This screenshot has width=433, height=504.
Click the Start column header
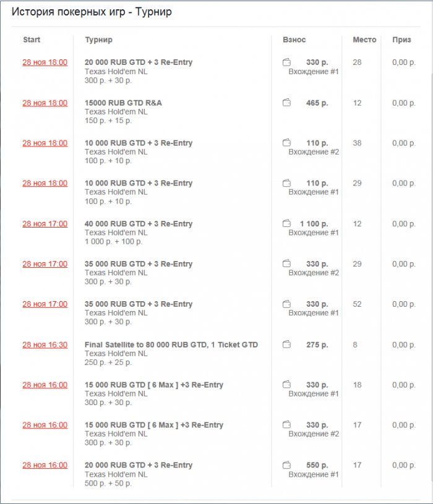pos(32,40)
